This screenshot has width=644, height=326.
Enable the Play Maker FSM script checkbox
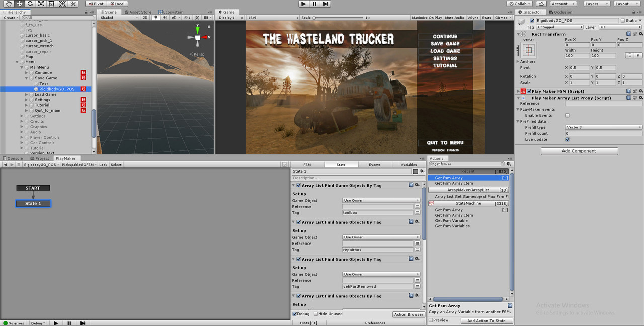point(529,91)
